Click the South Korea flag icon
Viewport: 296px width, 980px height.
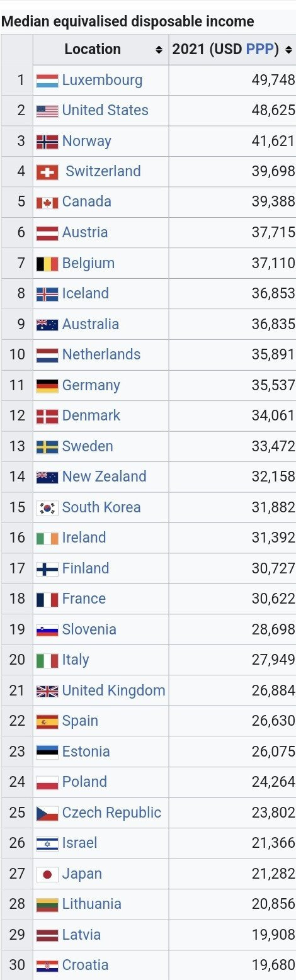[47, 507]
